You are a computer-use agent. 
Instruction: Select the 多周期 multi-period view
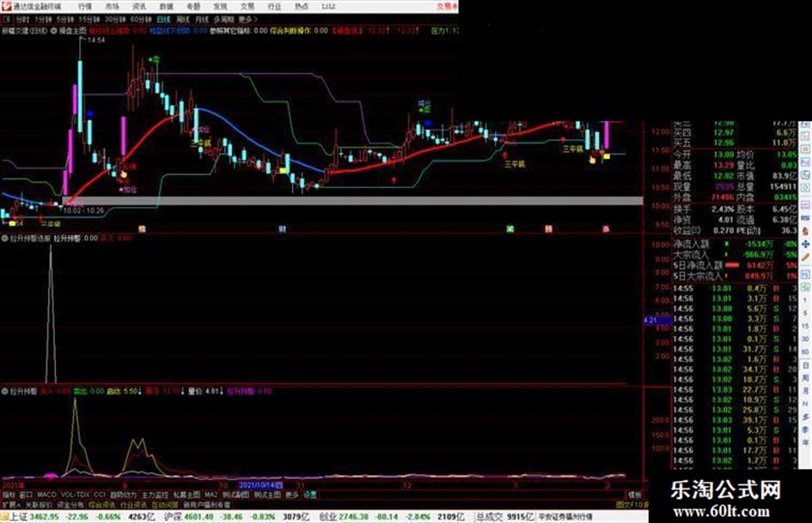coord(223,20)
